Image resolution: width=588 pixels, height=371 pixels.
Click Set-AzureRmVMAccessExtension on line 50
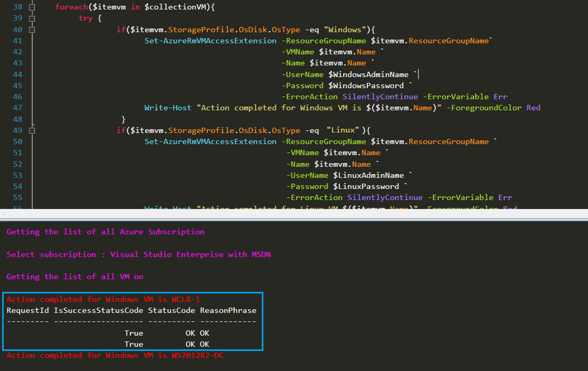[211, 142]
